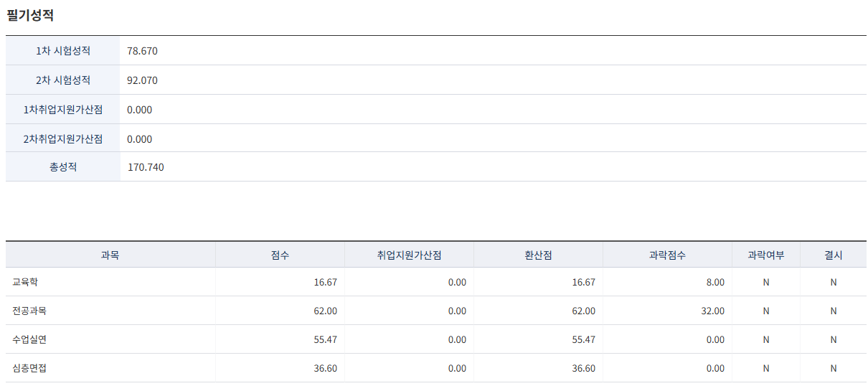Viewport: 868px width, 386px height.
Task: Click the 과목 column header
Action: click(x=110, y=255)
